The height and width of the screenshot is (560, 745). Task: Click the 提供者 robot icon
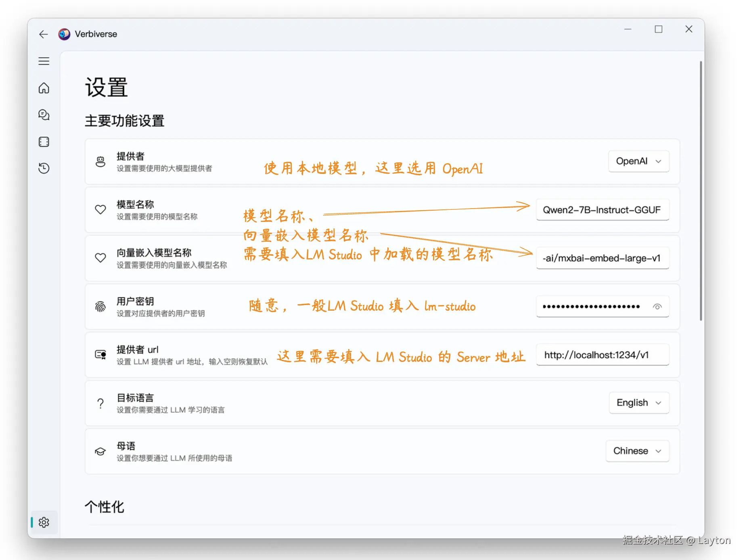[100, 162]
